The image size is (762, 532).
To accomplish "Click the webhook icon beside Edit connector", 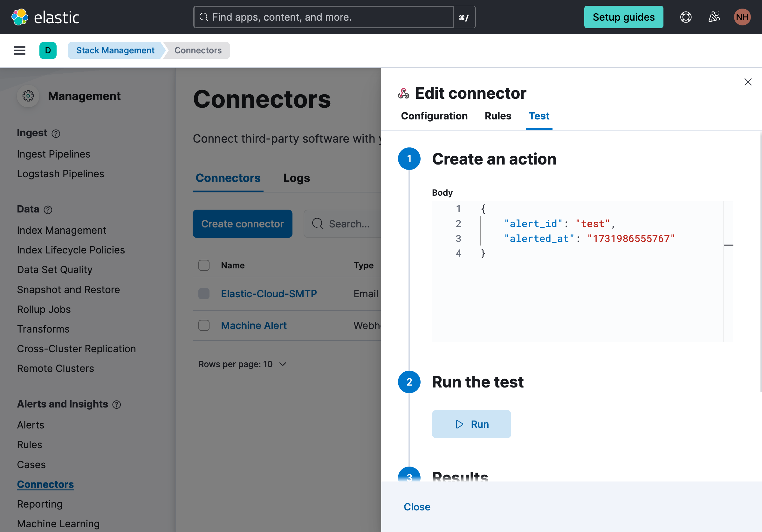I will point(403,93).
